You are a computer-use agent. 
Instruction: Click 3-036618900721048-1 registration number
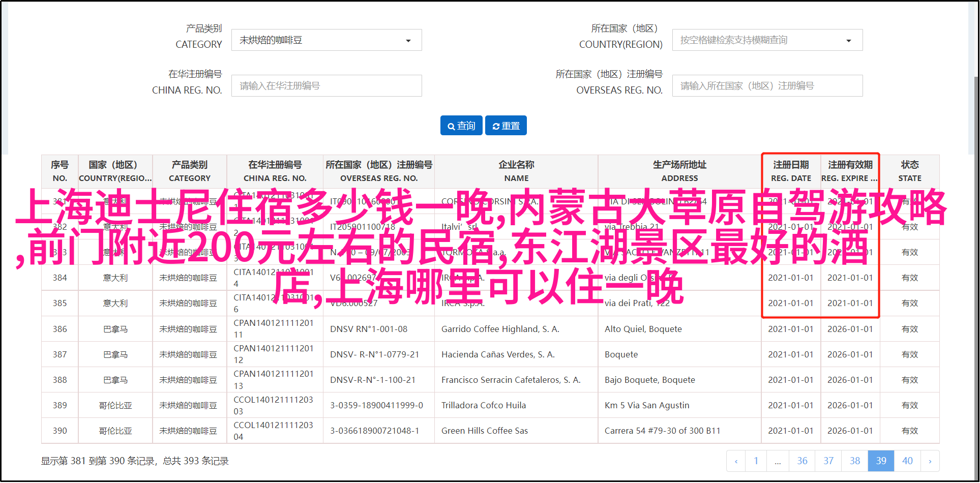click(375, 431)
